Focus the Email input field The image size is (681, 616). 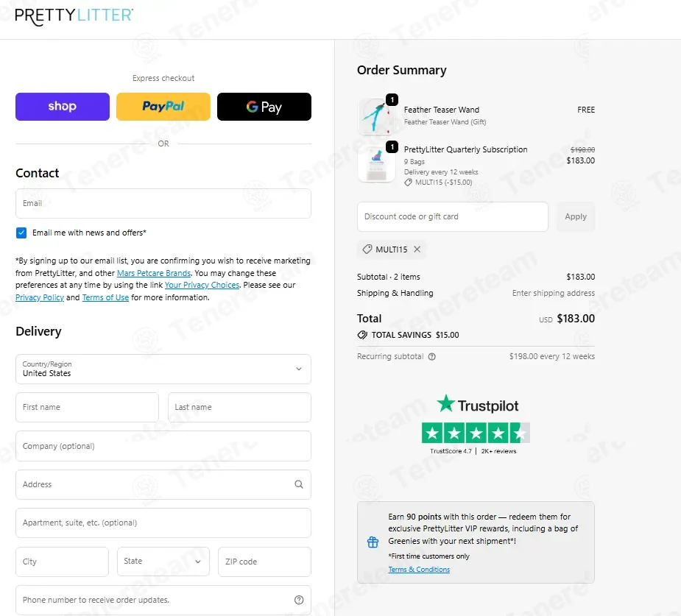[163, 203]
